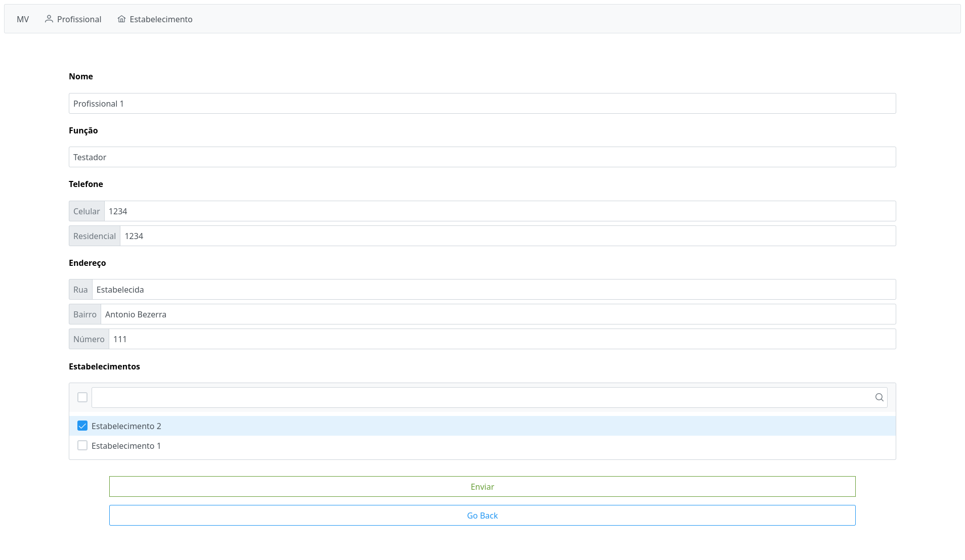This screenshot has width=965, height=560.
Task: Click the Celular addon label
Action: [x=86, y=211]
